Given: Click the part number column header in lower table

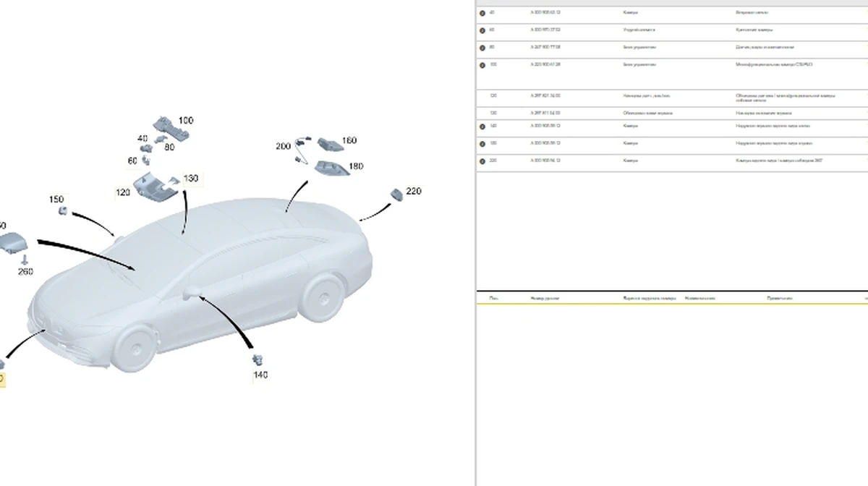Looking at the screenshot, I should (545, 298).
